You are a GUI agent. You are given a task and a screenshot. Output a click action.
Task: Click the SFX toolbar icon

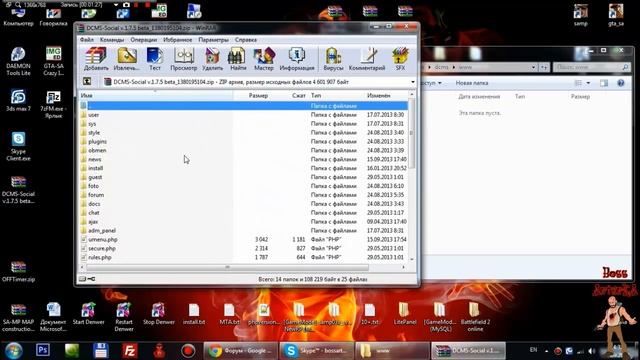[x=400, y=59]
